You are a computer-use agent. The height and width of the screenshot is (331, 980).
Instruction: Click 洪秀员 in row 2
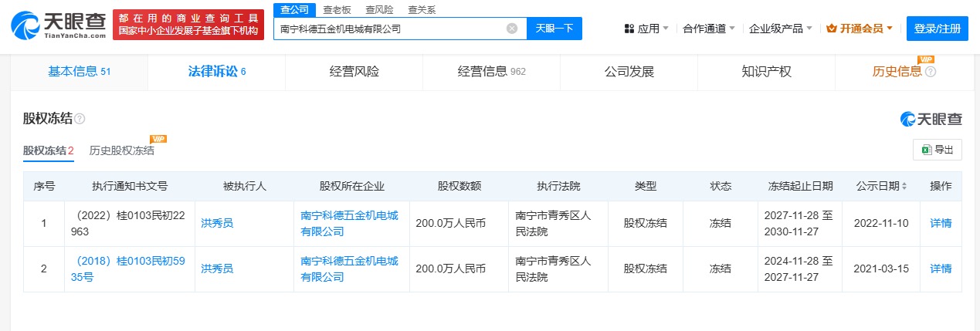tap(217, 269)
